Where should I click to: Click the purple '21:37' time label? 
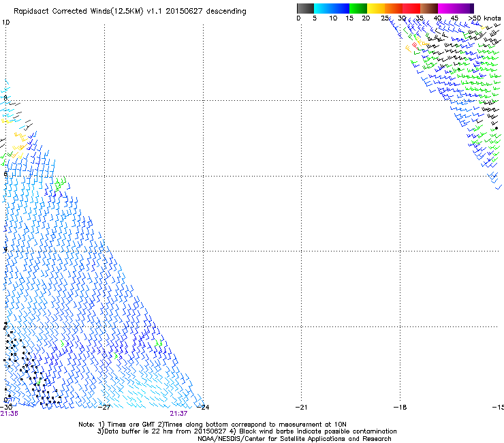[178, 414]
